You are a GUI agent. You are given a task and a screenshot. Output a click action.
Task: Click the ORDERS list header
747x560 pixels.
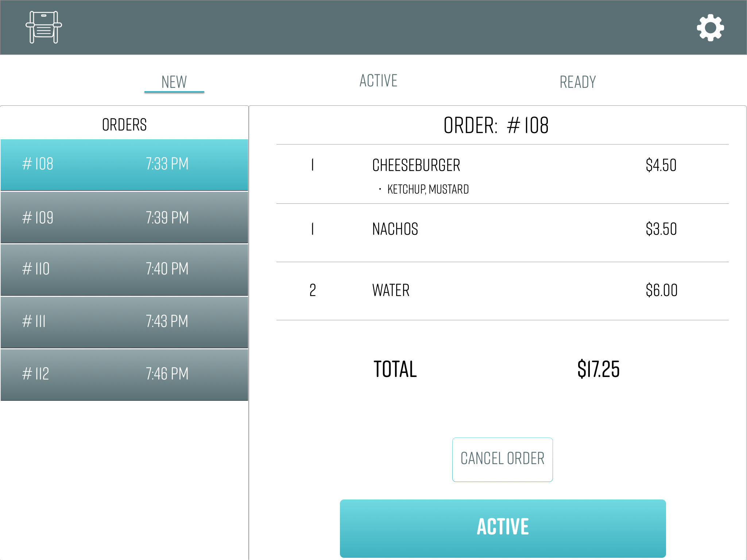(x=124, y=125)
